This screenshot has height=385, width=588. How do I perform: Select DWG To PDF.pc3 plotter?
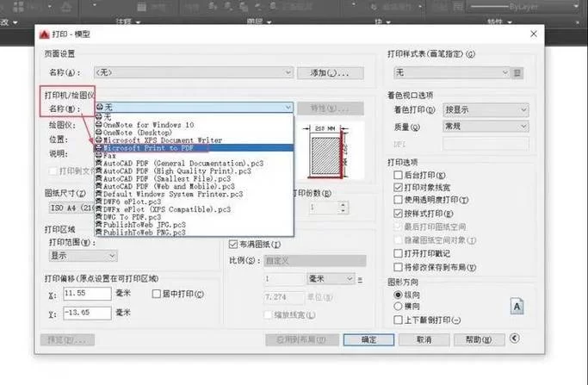pyautogui.click(x=194, y=217)
